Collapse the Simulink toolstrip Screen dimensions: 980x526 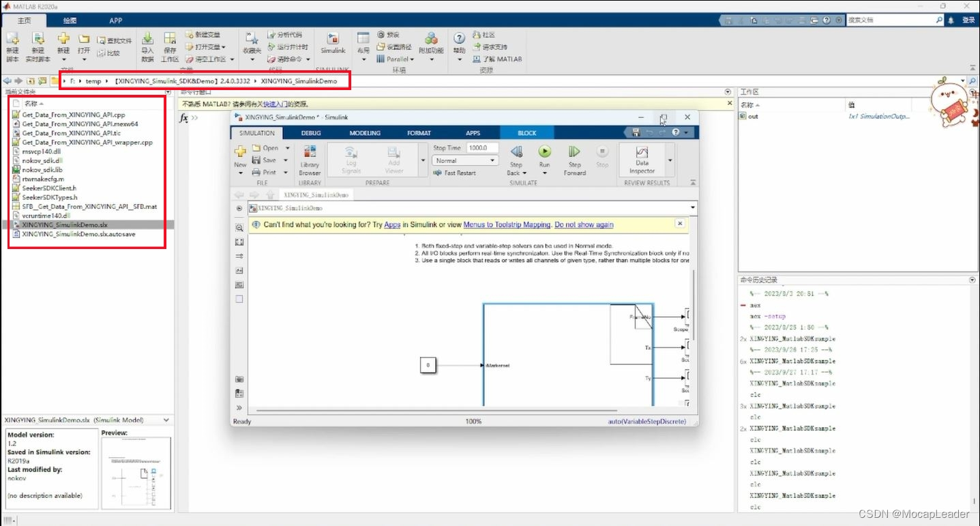click(693, 183)
